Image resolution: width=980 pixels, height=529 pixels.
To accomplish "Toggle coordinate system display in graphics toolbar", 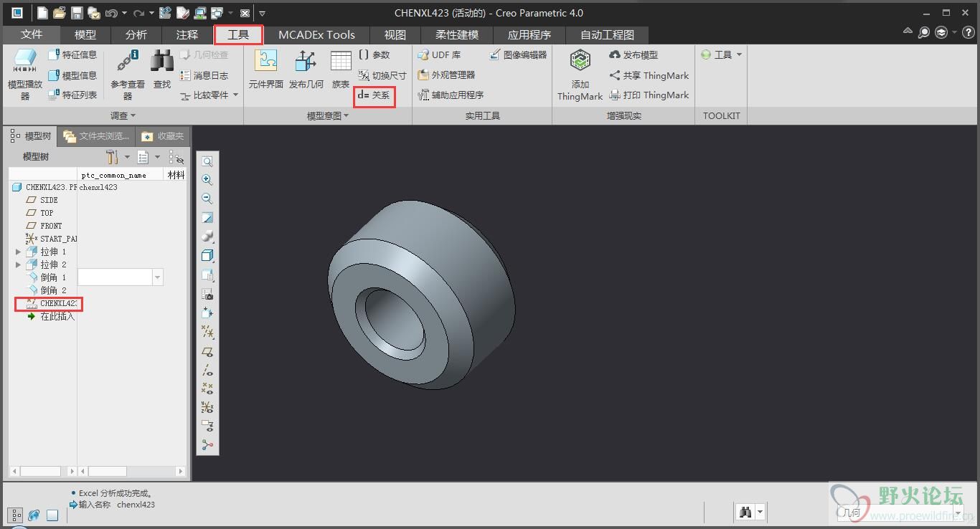I will point(207,407).
